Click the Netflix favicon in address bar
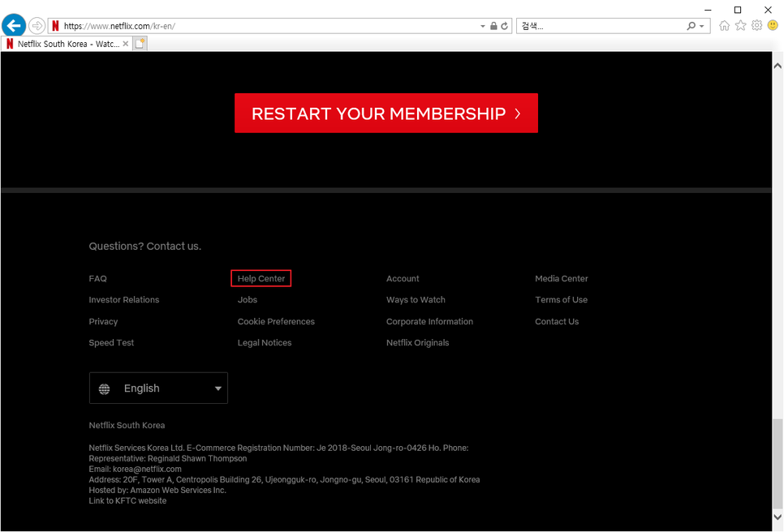 55,26
